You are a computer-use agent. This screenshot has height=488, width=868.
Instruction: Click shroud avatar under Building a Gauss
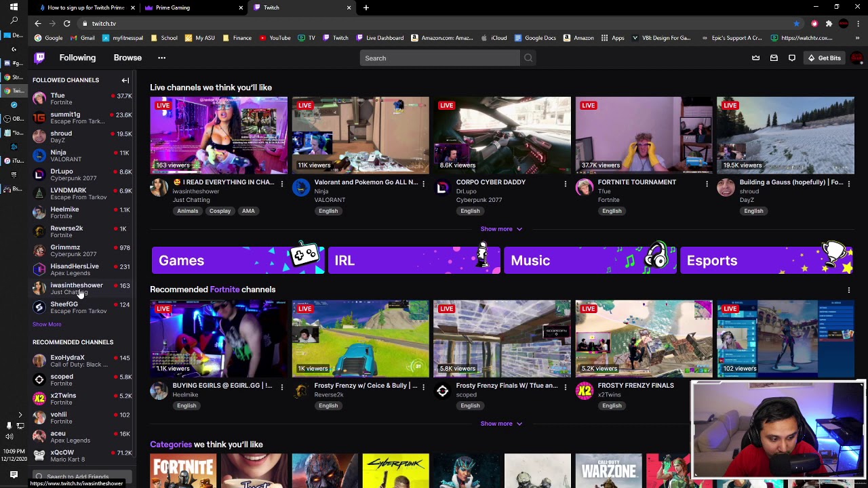click(x=726, y=188)
